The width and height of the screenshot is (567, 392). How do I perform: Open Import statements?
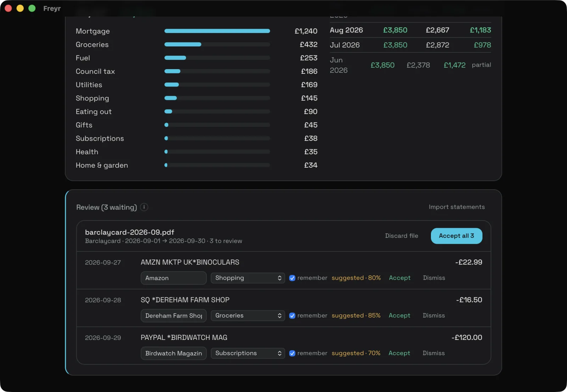click(x=457, y=207)
